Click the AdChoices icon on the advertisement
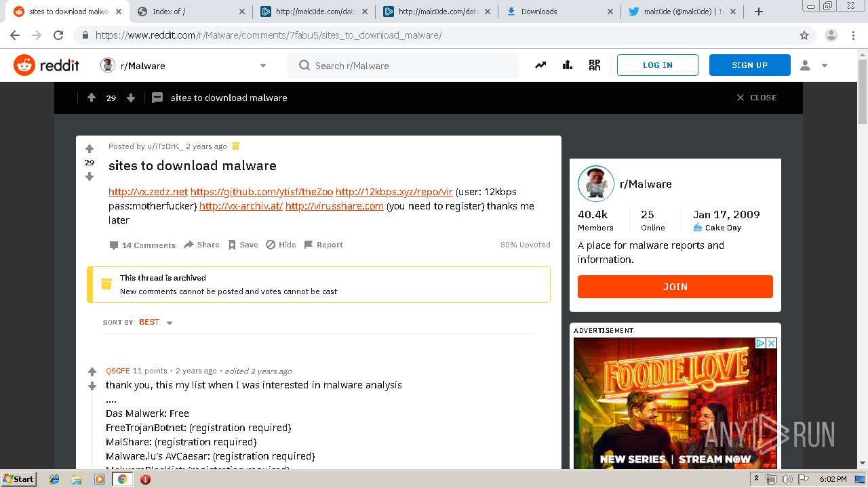This screenshot has height=488, width=868. [761, 344]
